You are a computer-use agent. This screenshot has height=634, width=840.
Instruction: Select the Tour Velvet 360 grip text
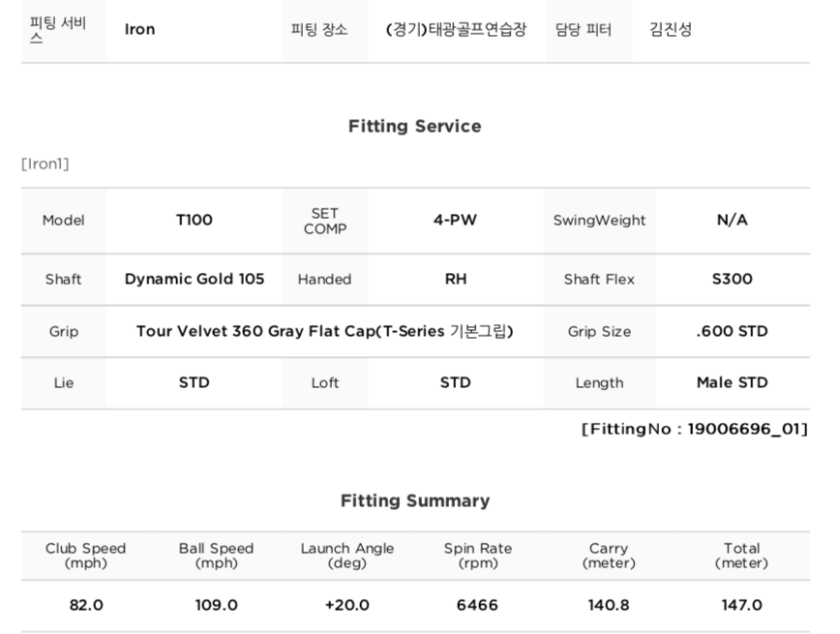pos(324,332)
